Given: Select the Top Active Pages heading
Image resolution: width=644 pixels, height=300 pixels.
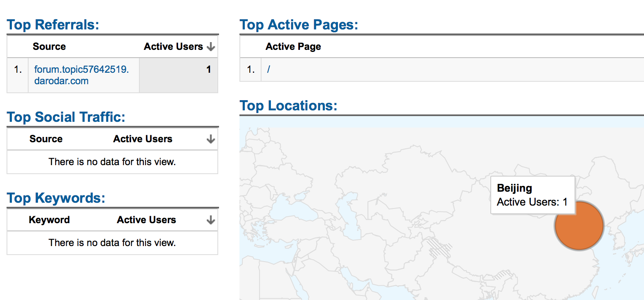Looking at the screenshot, I should point(299,25).
